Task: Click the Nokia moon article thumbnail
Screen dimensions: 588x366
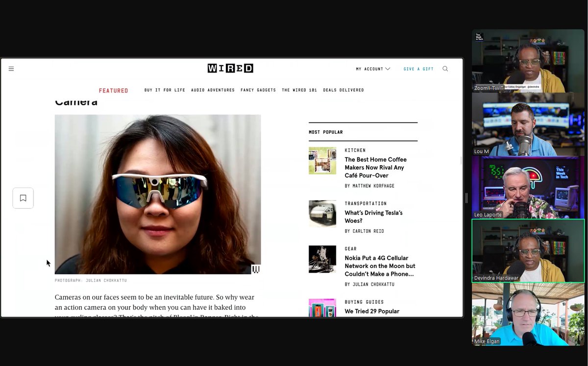Action: pyautogui.click(x=322, y=259)
